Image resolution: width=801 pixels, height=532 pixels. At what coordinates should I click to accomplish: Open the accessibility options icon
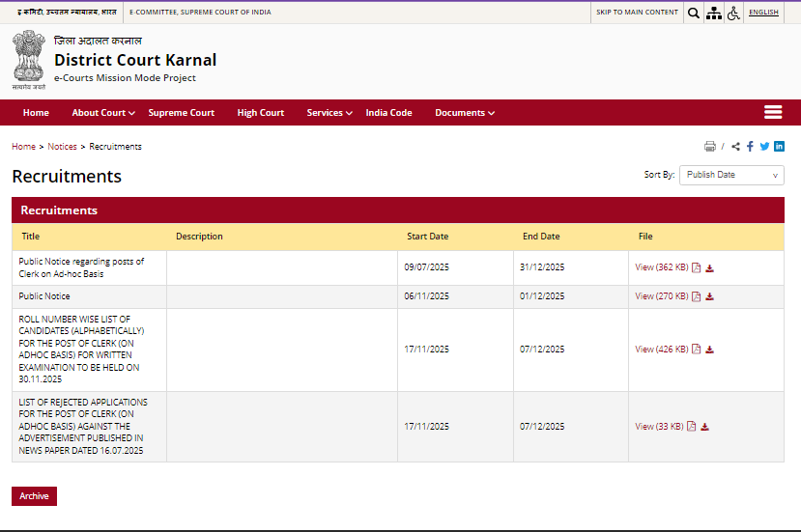(x=734, y=13)
